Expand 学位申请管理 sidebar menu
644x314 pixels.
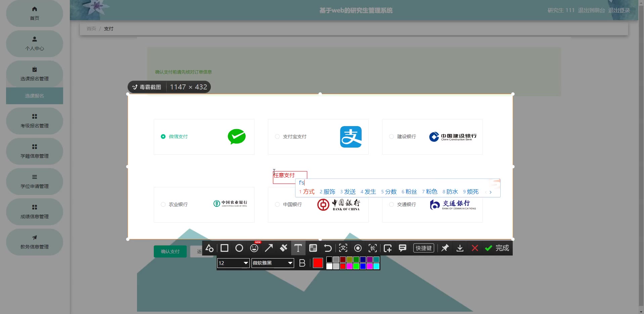35,182
